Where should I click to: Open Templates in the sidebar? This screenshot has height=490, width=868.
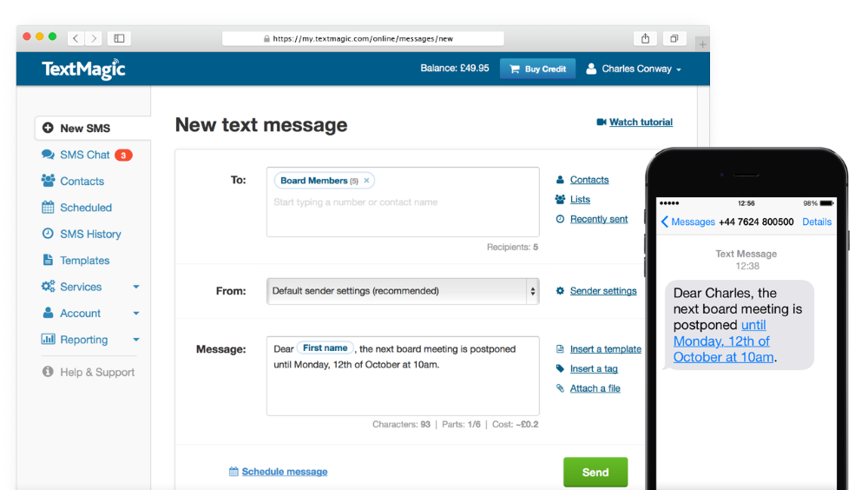coord(85,261)
